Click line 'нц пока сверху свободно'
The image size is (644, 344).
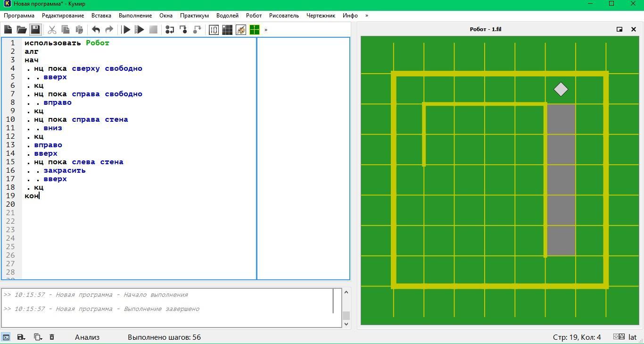(88, 68)
